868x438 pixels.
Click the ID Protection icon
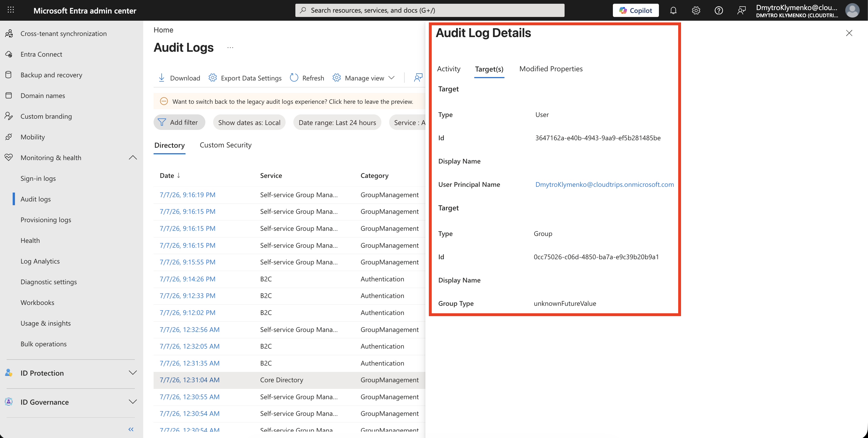[x=9, y=373]
